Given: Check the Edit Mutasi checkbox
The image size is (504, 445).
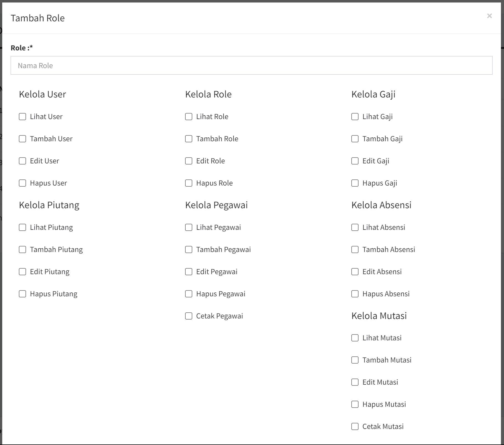Looking at the screenshot, I should click(x=355, y=382).
